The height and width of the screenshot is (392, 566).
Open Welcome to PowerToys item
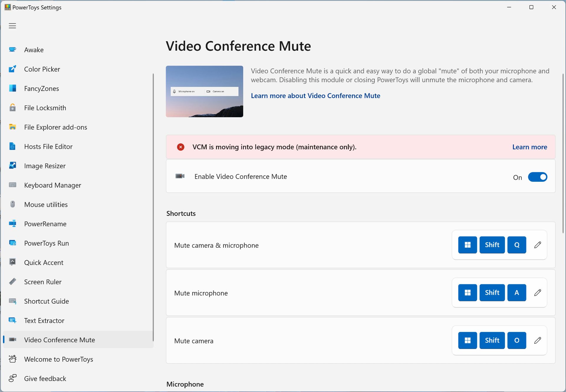pos(58,359)
